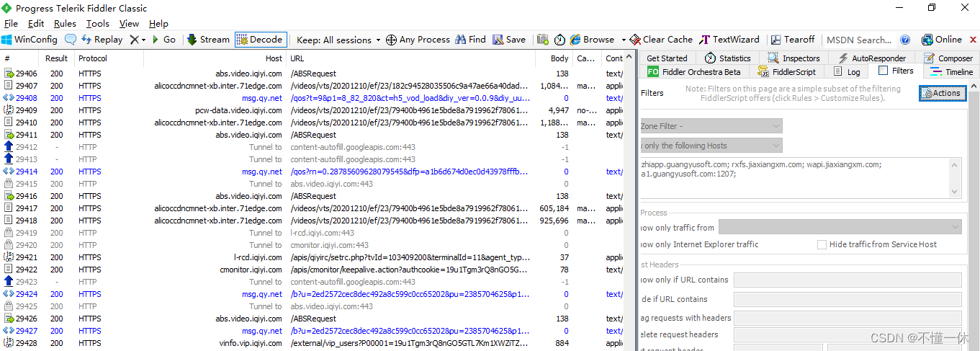980x351 pixels.
Task: Take a screenshot with camera icon
Action: [542, 40]
